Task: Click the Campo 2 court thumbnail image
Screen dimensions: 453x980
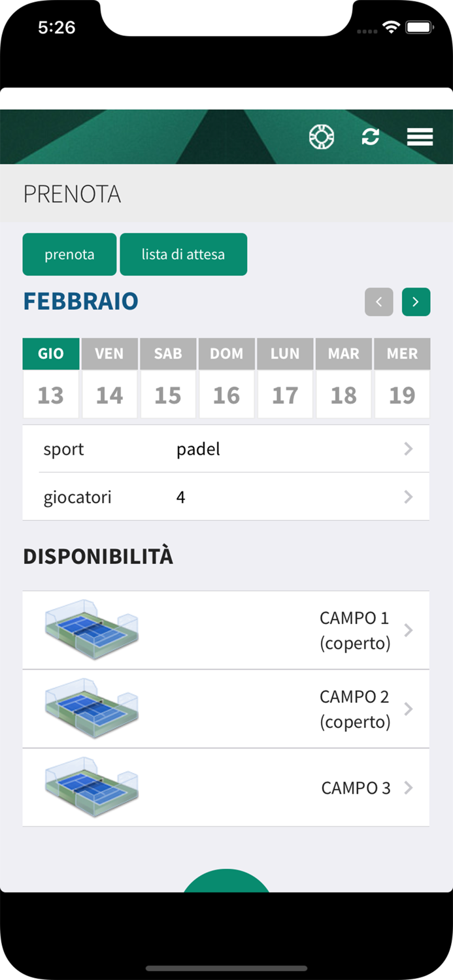Action: (x=91, y=709)
